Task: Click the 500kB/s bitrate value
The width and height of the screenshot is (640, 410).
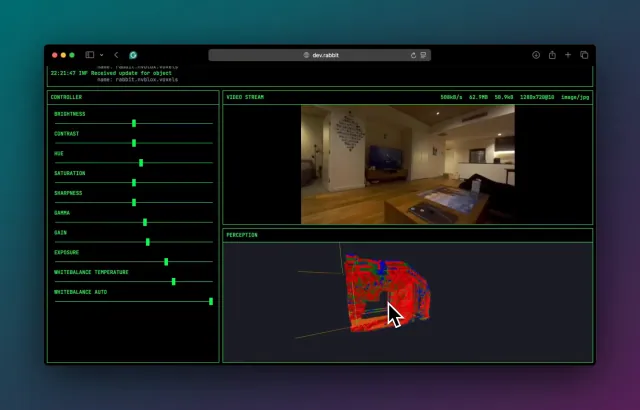Action: [451, 97]
